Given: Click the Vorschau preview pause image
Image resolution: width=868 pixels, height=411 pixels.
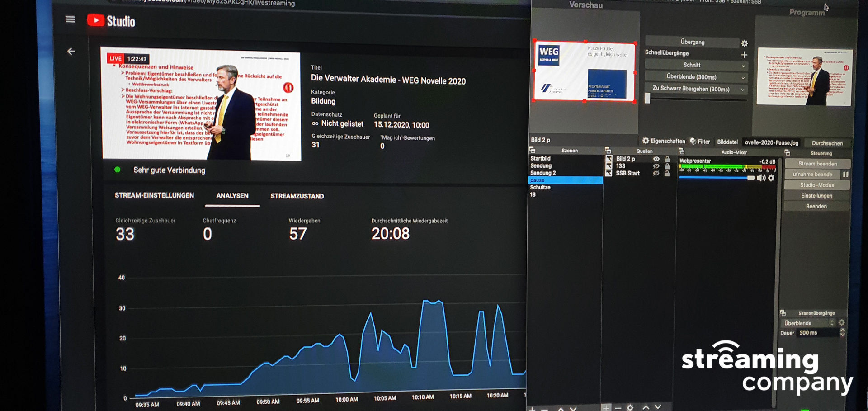Looking at the screenshot, I should point(585,72).
